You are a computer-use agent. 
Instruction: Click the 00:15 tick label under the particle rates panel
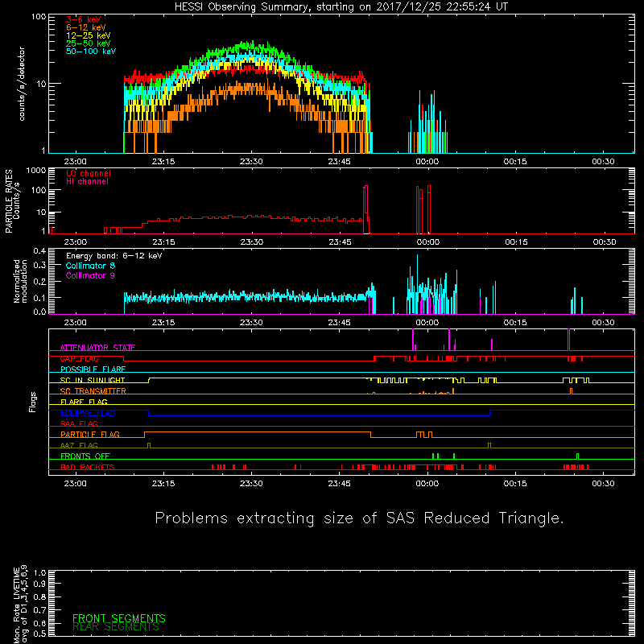(x=516, y=242)
